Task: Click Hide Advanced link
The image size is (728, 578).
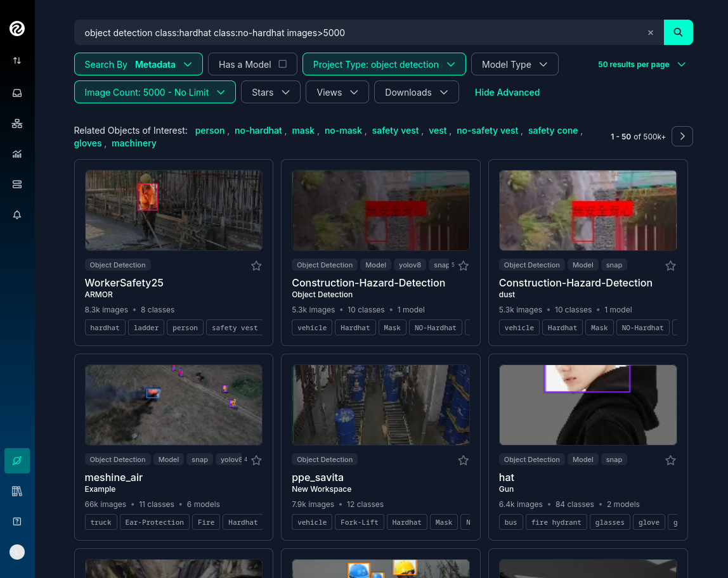Action: (x=507, y=93)
